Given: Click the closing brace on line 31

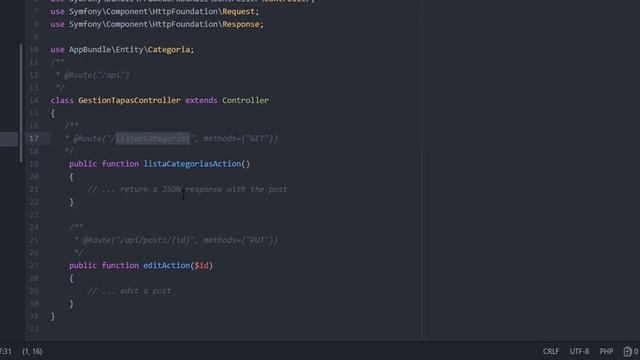Looking at the screenshot, I should tap(53, 316).
